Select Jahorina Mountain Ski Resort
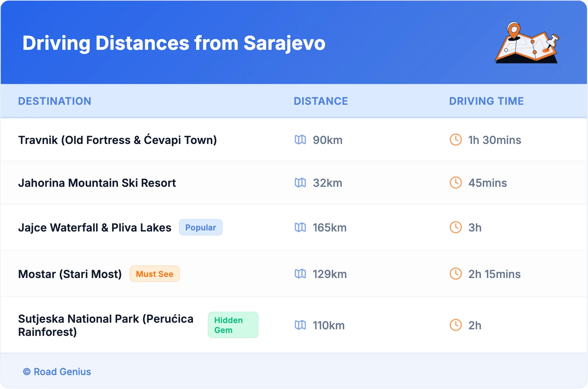 coord(97,183)
